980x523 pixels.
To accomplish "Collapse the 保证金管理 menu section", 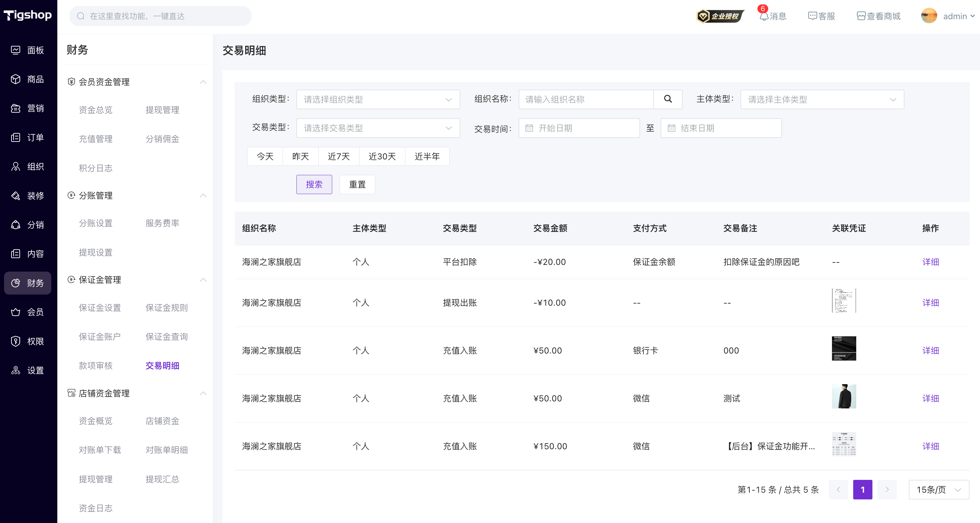I will [x=203, y=280].
